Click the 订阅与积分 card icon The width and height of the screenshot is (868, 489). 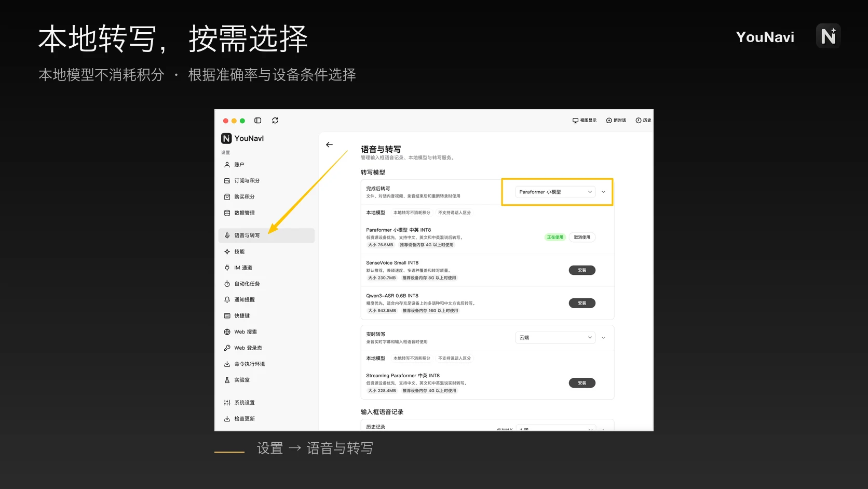(x=227, y=181)
